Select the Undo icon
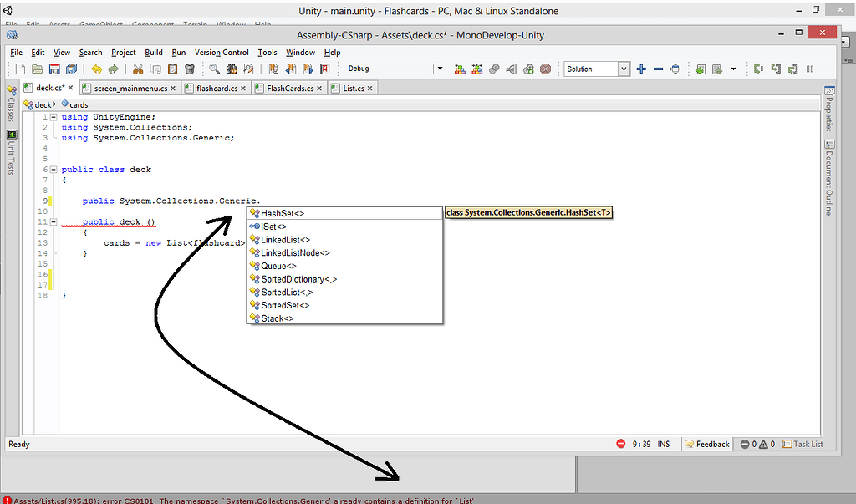The height and width of the screenshot is (504, 856). point(97,69)
